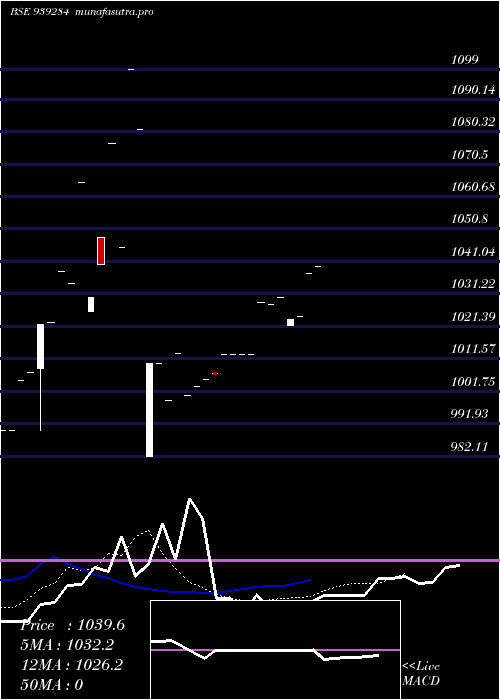The image size is (500, 700).
Task: Select the 1041.04 price level label
Action: [x=473, y=251]
